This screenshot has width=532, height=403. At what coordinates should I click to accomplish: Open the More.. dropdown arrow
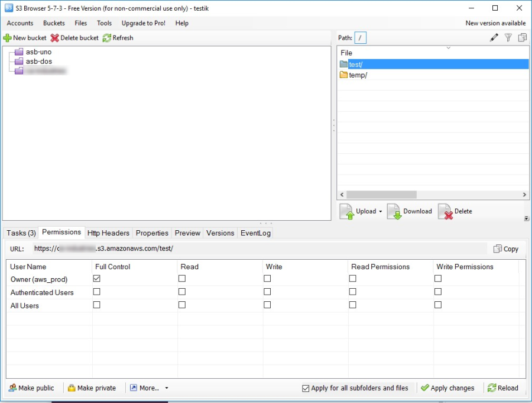pos(167,388)
